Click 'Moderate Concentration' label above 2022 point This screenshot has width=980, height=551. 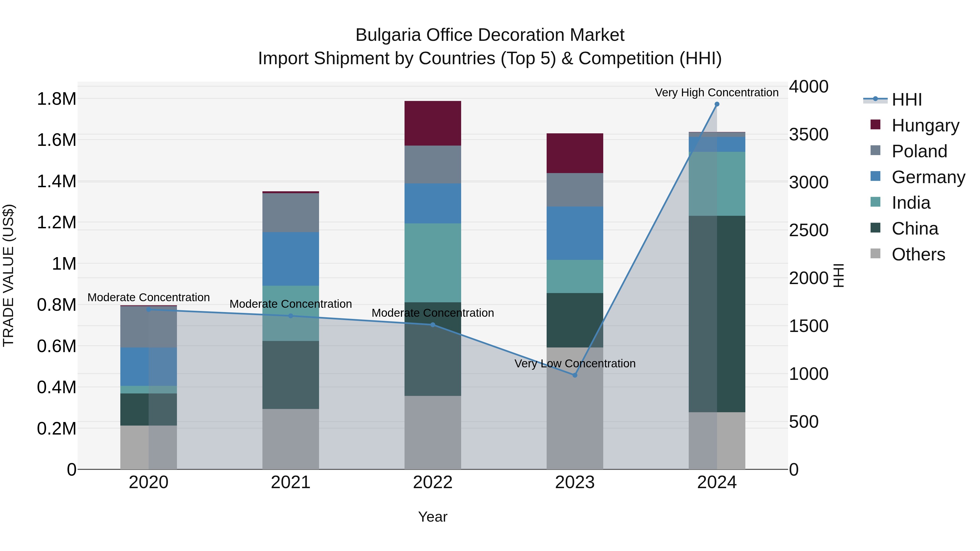[x=433, y=313]
